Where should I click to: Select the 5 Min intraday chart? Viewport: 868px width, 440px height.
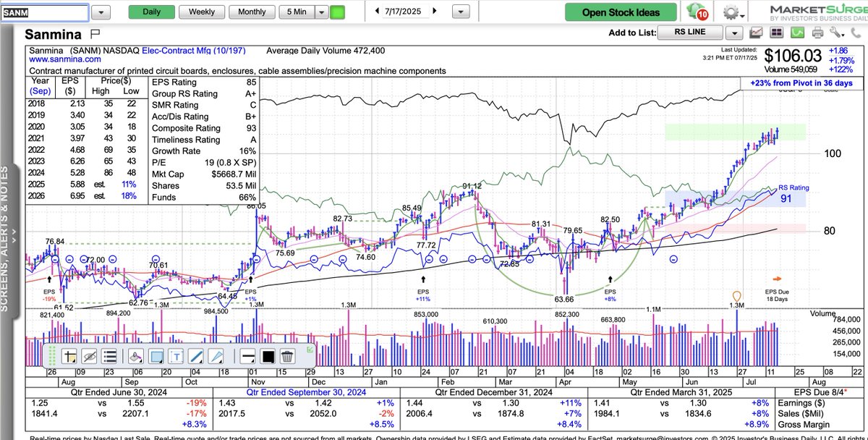point(296,12)
